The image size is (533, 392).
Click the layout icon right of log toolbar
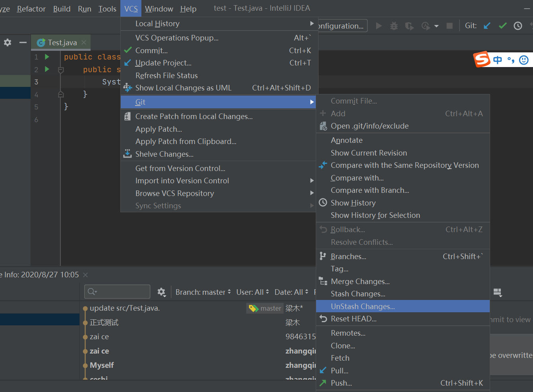coord(498,292)
